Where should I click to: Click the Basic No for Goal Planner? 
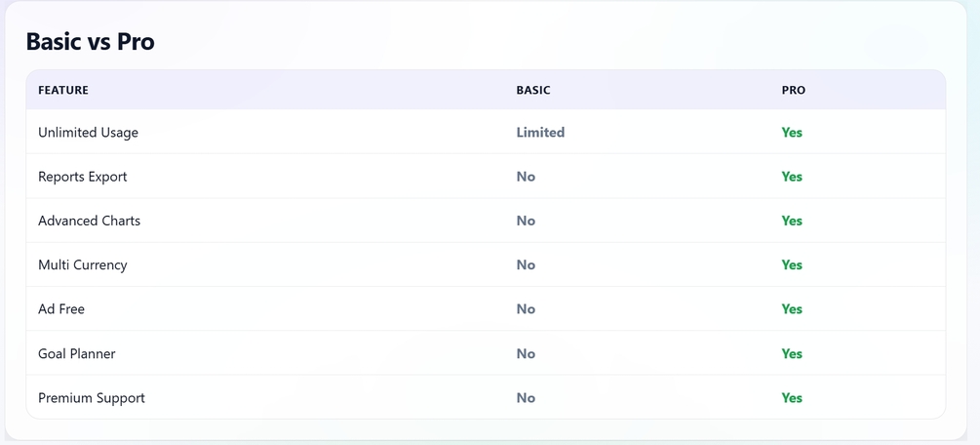526,353
